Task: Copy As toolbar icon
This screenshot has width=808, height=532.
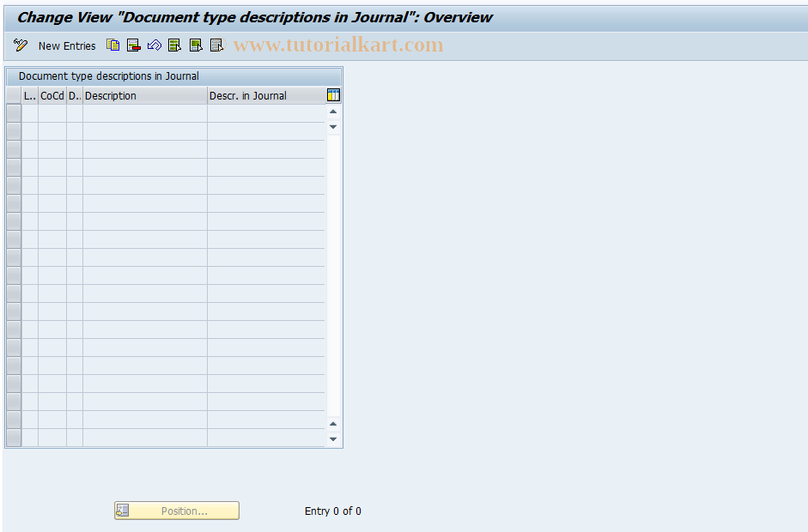Action: 112,45
